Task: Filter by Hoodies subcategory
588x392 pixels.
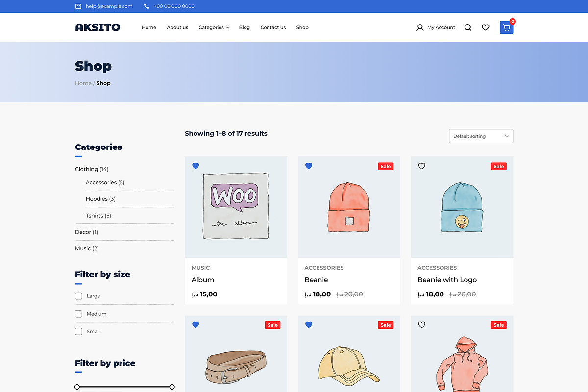Action: click(x=97, y=199)
